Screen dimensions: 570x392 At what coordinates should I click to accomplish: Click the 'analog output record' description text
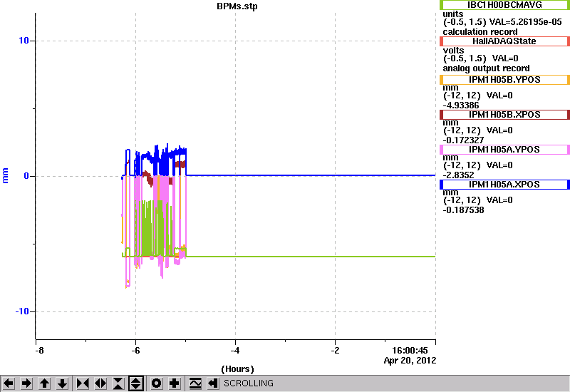[486, 68]
